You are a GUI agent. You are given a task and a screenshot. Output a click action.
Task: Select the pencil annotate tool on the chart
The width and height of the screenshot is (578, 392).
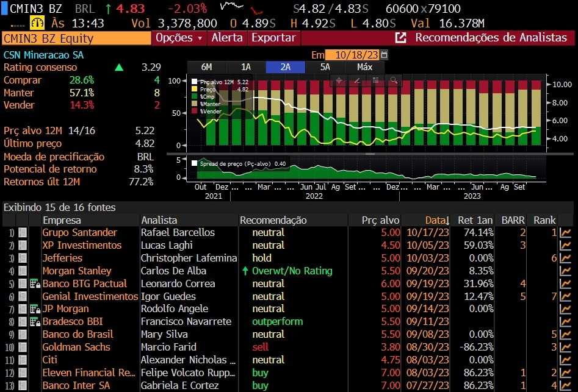pos(358,80)
